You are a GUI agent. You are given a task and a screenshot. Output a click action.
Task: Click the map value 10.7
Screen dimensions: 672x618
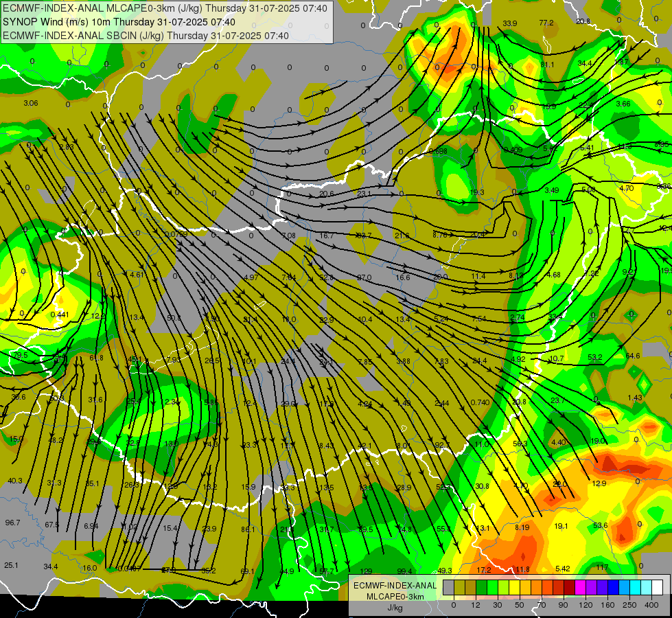(x=556, y=358)
